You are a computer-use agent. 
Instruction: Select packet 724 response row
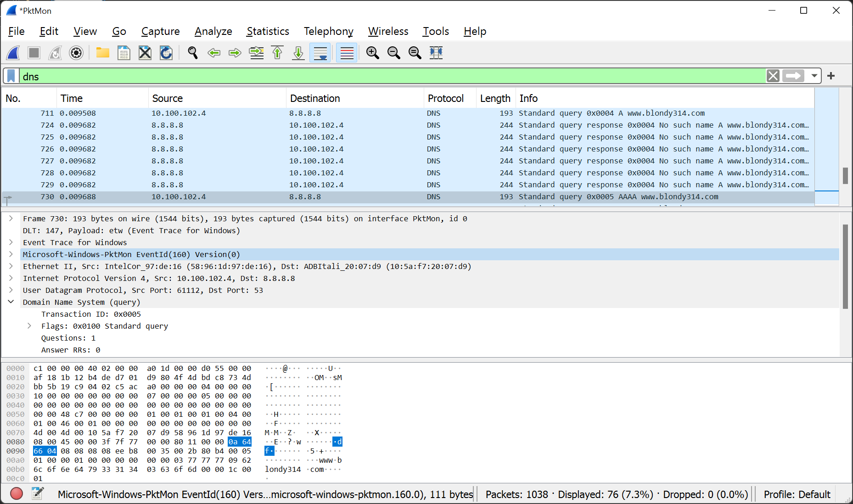[x=408, y=125]
